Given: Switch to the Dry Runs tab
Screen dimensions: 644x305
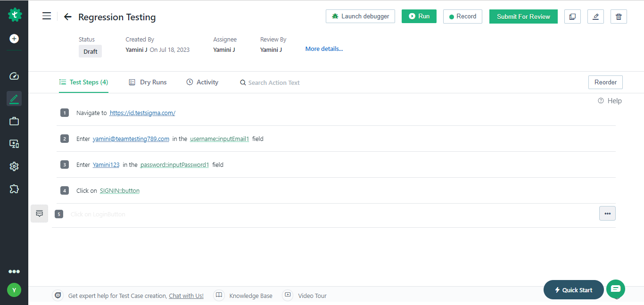Looking at the screenshot, I should [x=148, y=82].
